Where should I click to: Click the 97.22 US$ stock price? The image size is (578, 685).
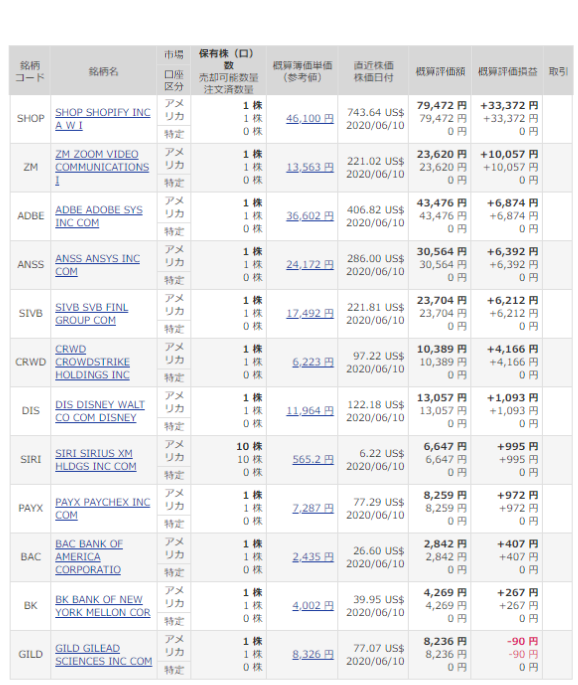pos(379,356)
